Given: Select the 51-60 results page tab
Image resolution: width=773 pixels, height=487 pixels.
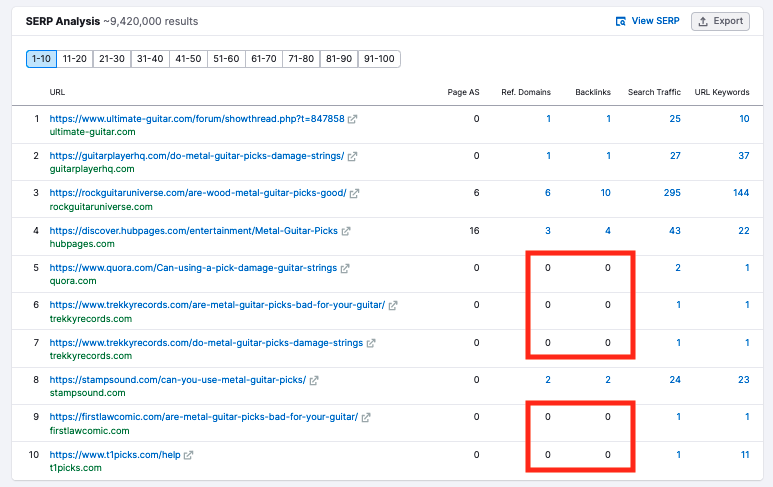Looking at the screenshot, I should (226, 59).
